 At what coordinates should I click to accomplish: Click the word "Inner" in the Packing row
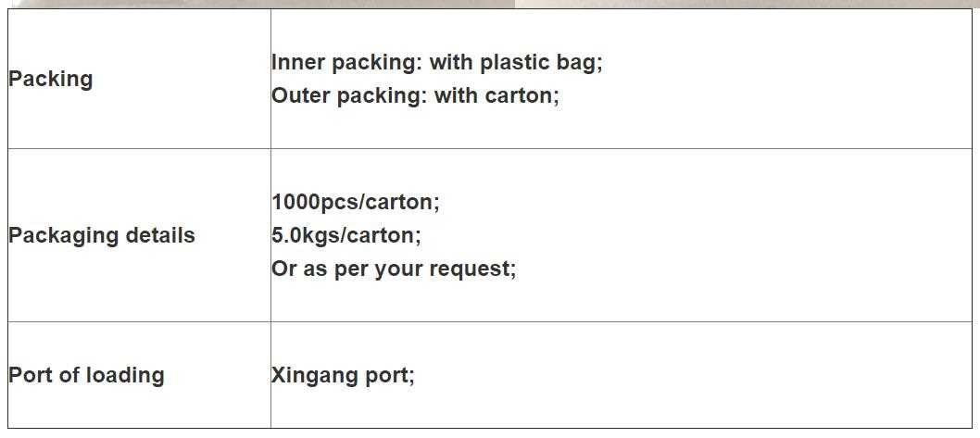pyautogui.click(x=297, y=62)
